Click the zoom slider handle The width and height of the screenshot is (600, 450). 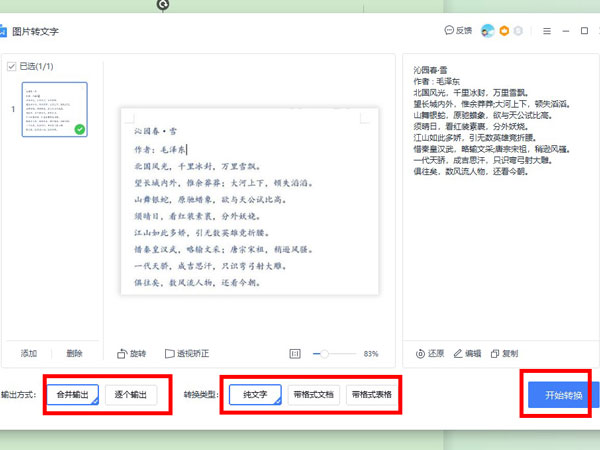325,353
